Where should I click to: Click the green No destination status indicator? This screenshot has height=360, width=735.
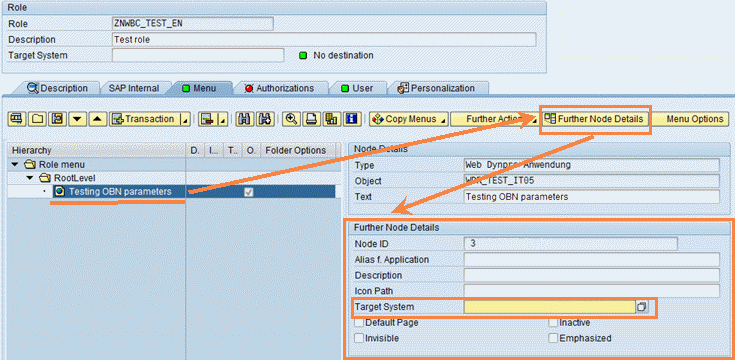coord(303,55)
